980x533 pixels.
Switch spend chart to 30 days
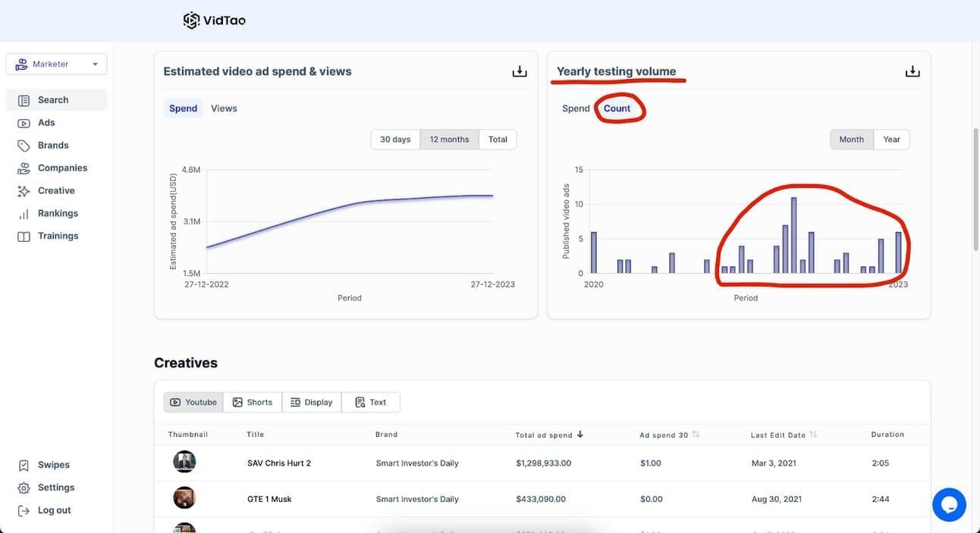[x=395, y=140]
